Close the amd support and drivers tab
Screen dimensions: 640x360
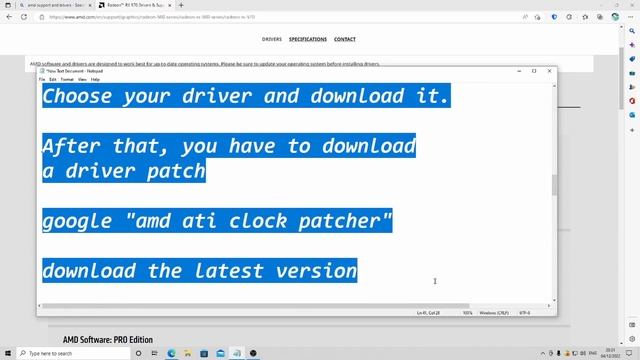(x=90, y=5)
